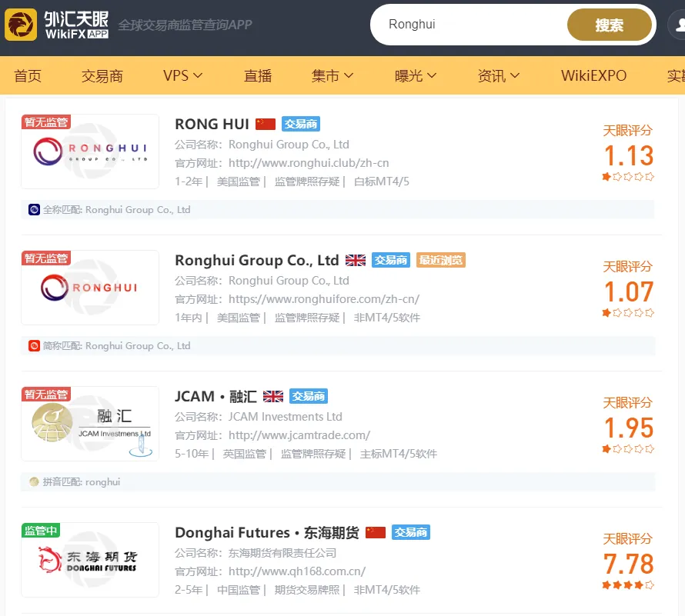
Task: Click the 交易商 badge next to JCAM 融汇
Action: [x=309, y=396]
